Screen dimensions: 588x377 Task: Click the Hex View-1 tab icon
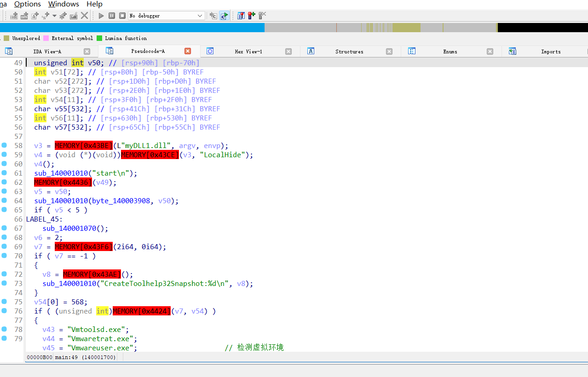[210, 51]
